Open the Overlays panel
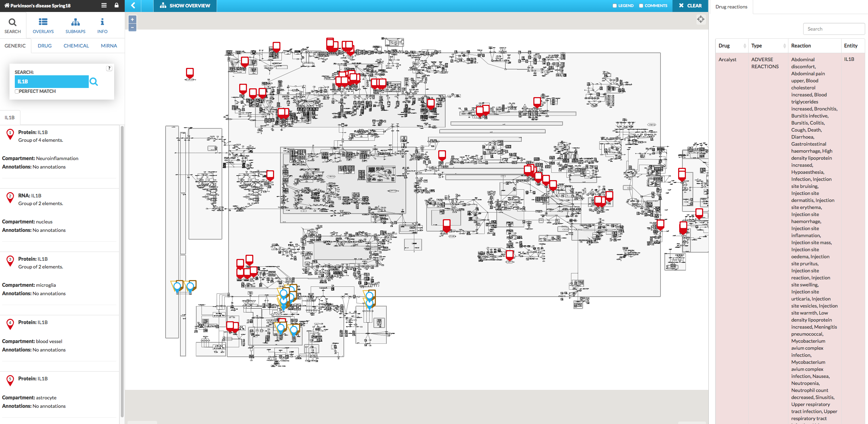This screenshot has height=424, width=868. pyautogui.click(x=43, y=26)
